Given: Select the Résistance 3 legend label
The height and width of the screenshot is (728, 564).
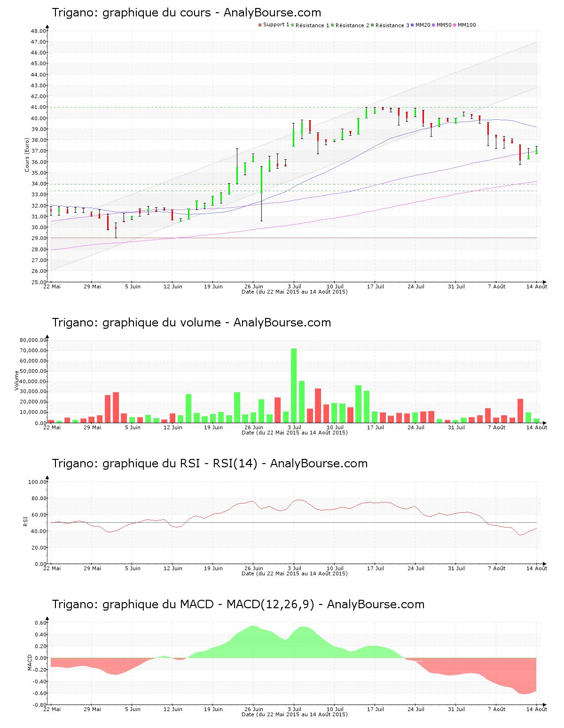Looking at the screenshot, I should click(392, 25).
